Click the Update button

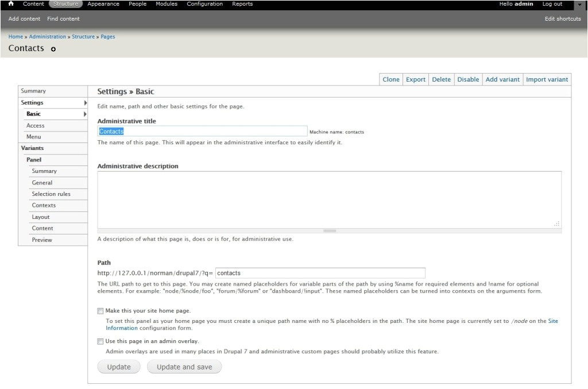click(119, 367)
